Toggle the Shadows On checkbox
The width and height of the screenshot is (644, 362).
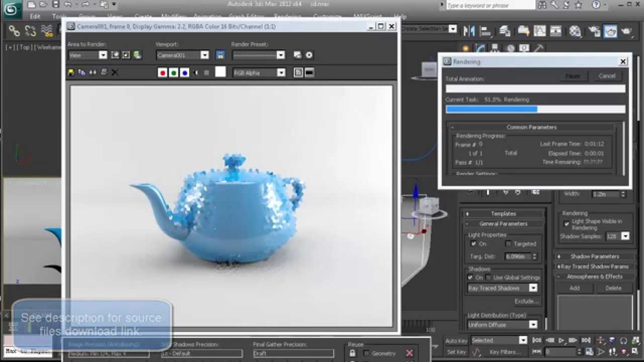(470, 277)
